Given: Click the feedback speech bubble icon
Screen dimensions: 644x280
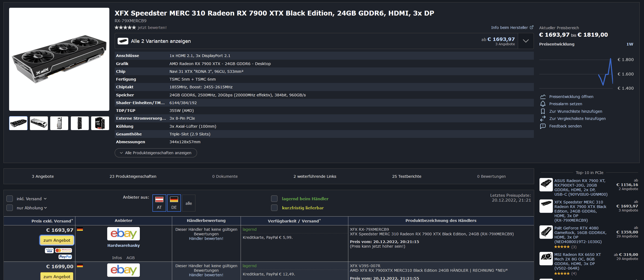Looking at the screenshot, I should pyautogui.click(x=543, y=126).
